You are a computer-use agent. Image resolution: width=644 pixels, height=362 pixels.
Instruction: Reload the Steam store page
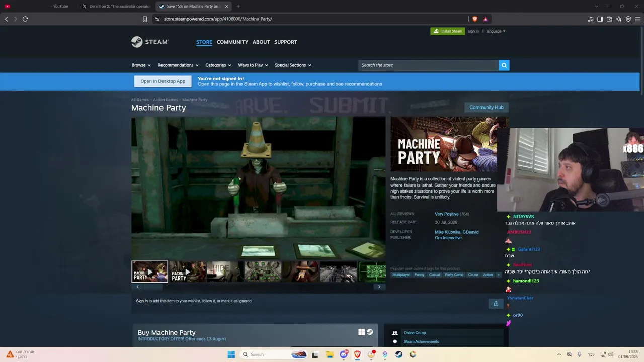[25, 19]
